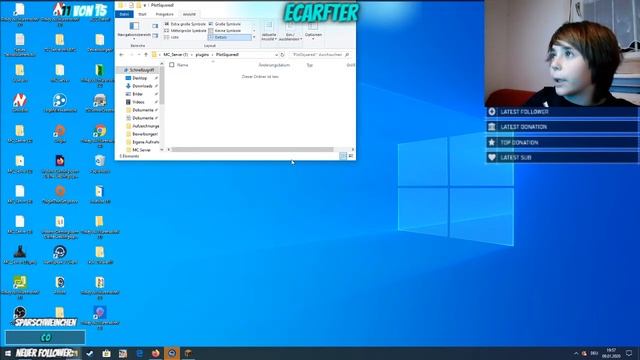Select the Ansicht ribbon tab

click(189, 14)
